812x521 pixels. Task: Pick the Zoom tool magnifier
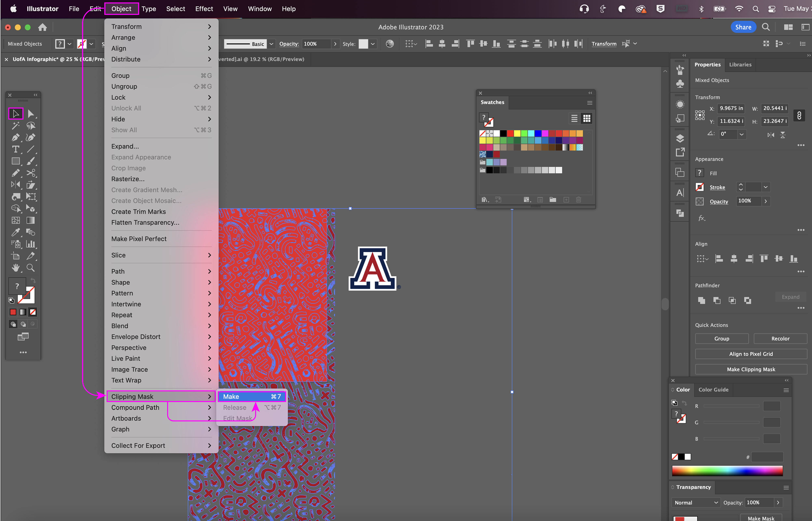click(x=30, y=268)
